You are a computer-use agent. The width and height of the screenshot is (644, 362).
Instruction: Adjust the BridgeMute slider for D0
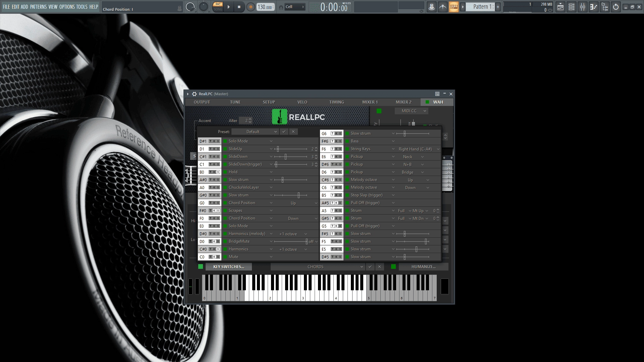290,241
